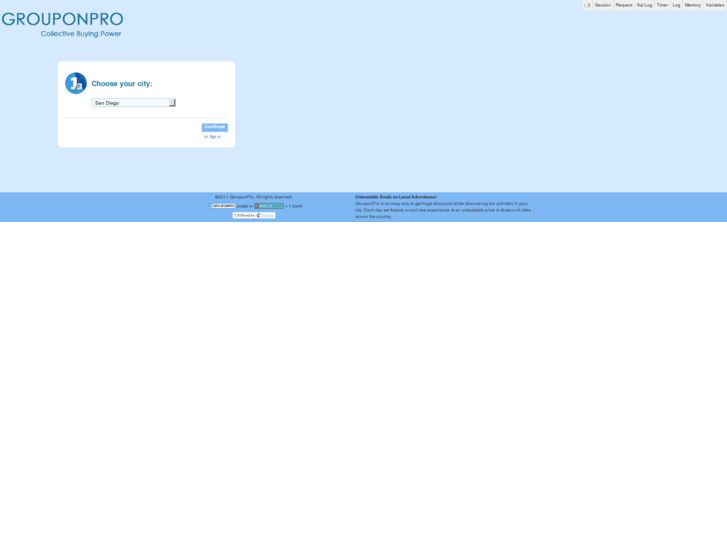Open the Memory debug tab
The height and width of the screenshot is (545, 727).
coord(693,5)
